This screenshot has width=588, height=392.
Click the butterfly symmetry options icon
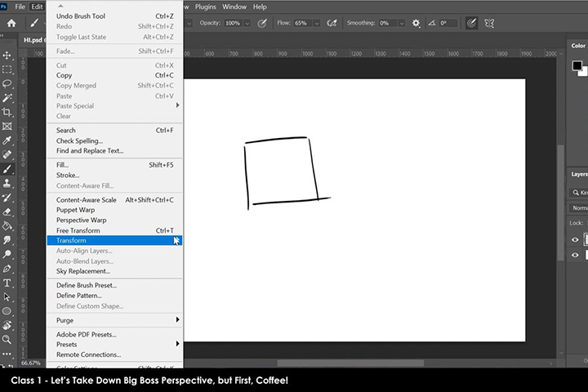(x=489, y=23)
